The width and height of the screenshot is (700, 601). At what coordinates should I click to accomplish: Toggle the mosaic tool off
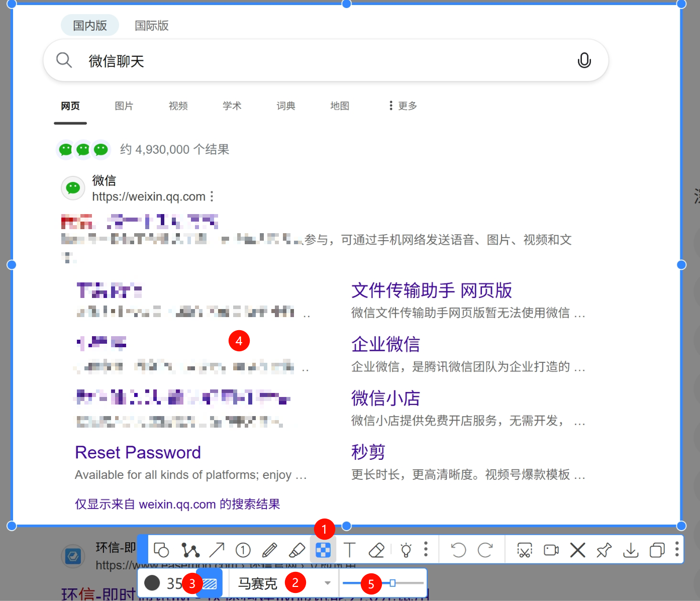click(323, 549)
